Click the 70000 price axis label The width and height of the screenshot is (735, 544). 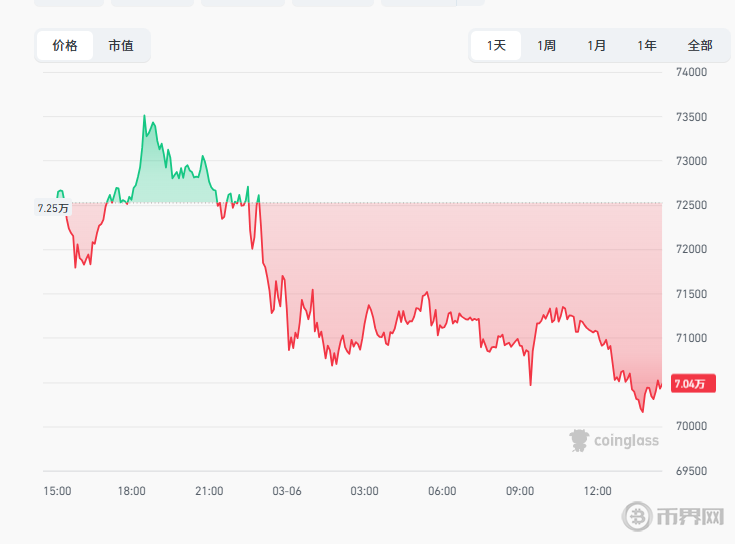click(692, 426)
